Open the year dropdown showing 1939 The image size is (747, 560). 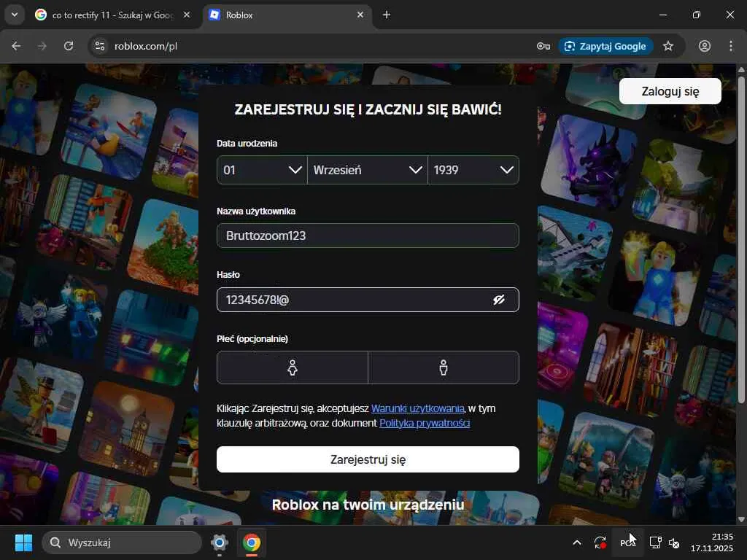[x=473, y=170]
